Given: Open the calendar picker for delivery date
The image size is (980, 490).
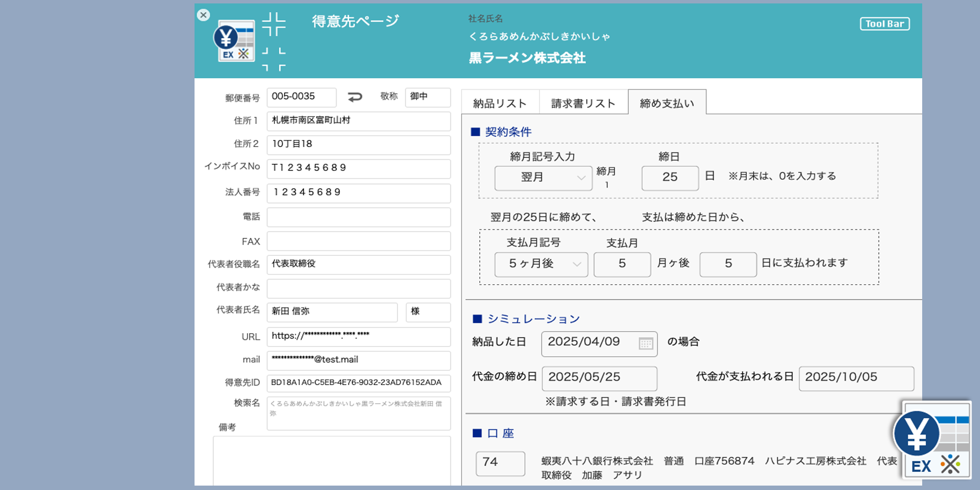Looking at the screenshot, I should click(646, 343).
